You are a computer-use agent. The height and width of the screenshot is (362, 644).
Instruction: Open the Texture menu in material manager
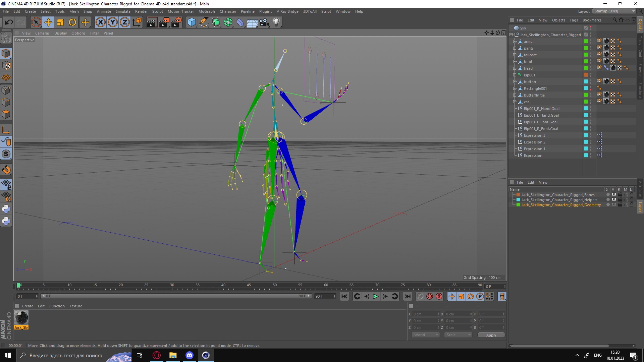(x=75, y=306)
